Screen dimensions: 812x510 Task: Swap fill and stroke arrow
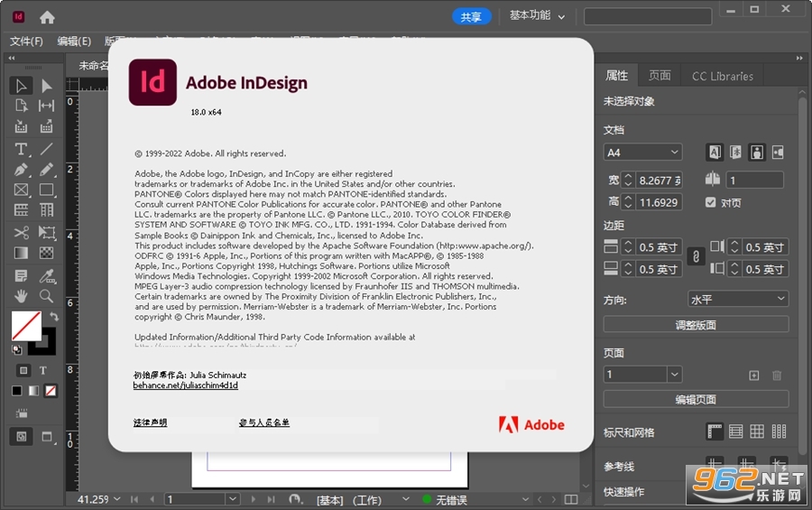click(54, 316)
